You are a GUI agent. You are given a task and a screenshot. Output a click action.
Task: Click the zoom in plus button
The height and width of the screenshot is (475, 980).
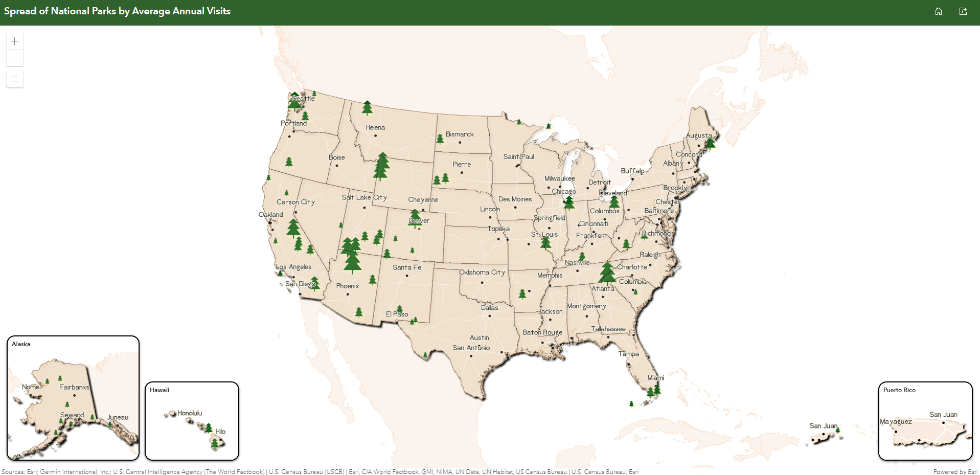15,41
